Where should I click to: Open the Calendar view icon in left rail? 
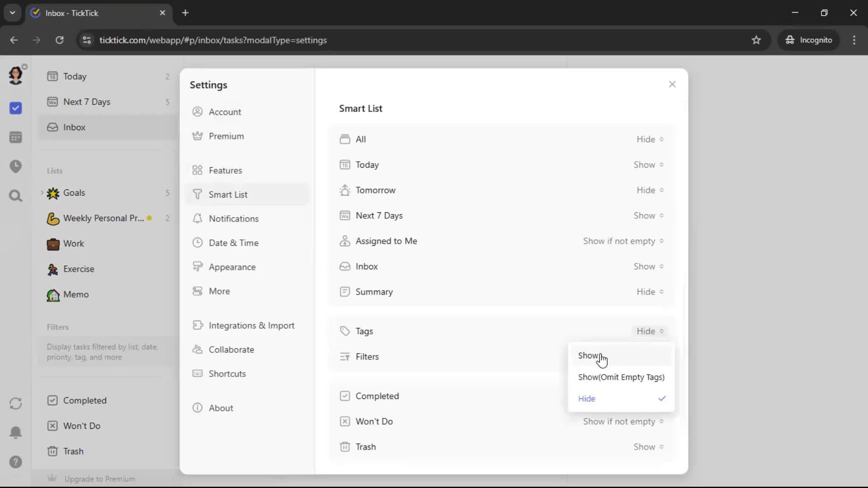[x=16, y=137]
